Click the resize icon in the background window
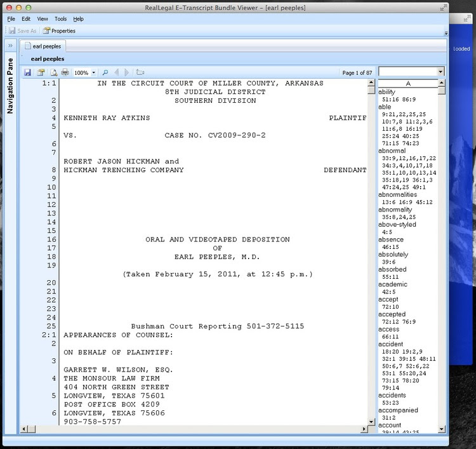 pos(467,19)
